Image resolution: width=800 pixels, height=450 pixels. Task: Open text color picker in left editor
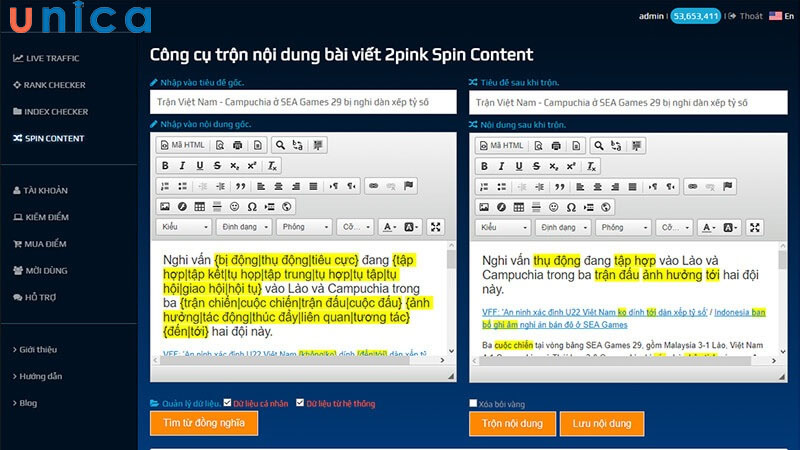tap(389, 227)
